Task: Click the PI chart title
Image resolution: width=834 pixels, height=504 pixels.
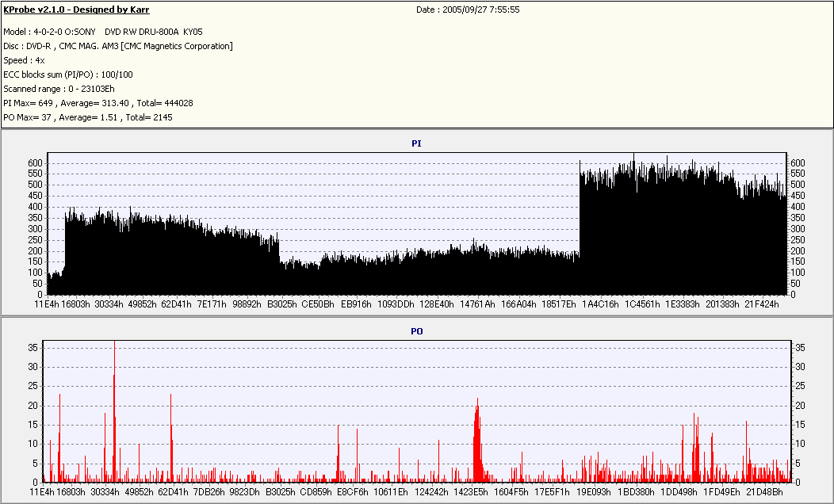Action: 416,143
